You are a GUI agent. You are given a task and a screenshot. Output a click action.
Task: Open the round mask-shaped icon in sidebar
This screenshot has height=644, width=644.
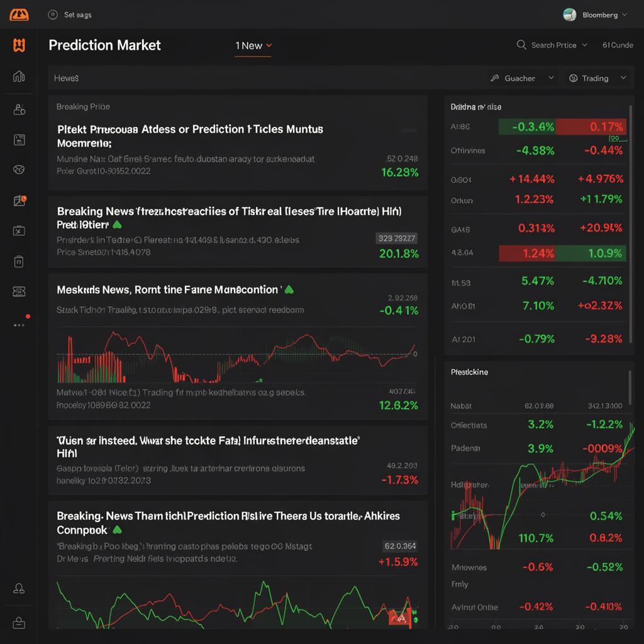coord(19,170)
